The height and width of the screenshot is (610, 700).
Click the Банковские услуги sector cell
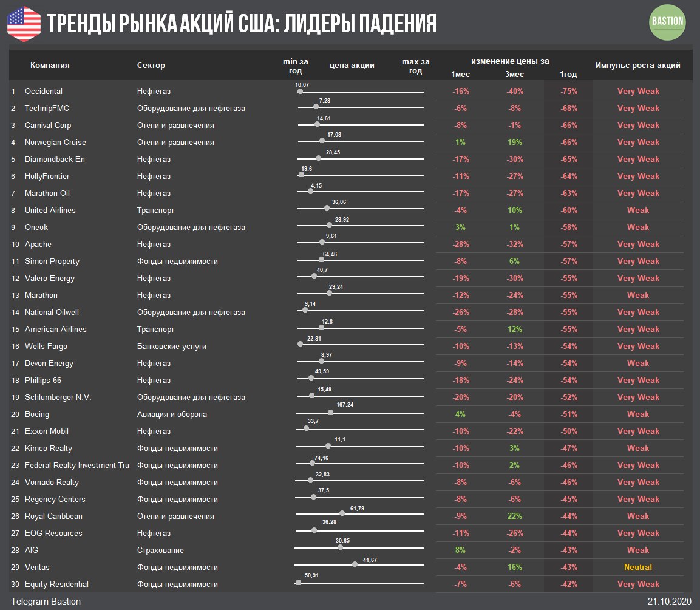[x=171, y=347]
